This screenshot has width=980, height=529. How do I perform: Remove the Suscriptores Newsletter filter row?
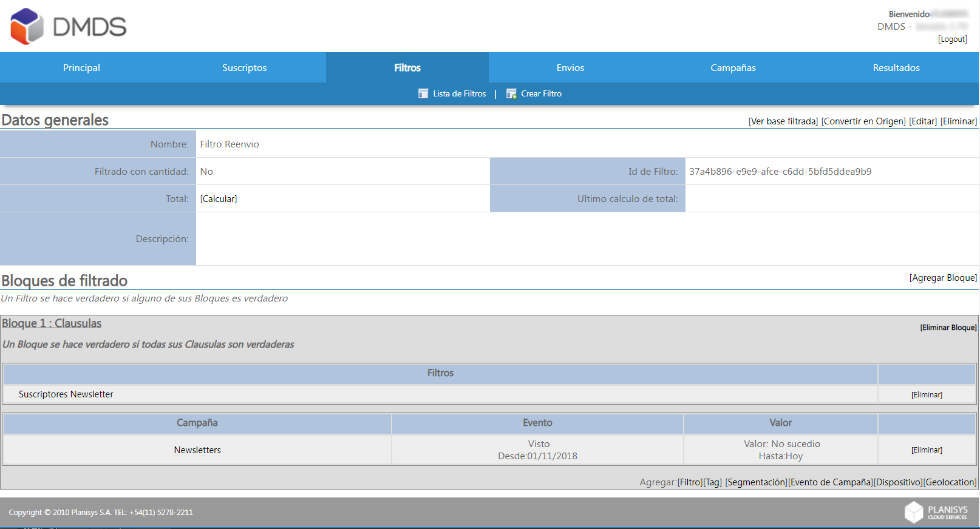point(927,395)
